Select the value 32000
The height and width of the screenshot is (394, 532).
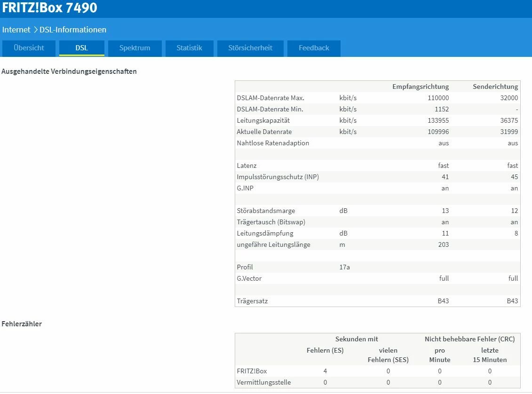(x=509, y=98)
